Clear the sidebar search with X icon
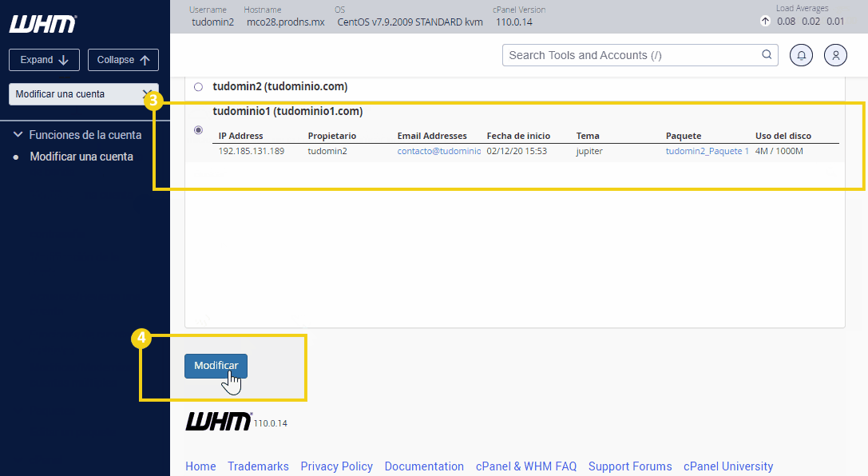 (x=147, y=93)
